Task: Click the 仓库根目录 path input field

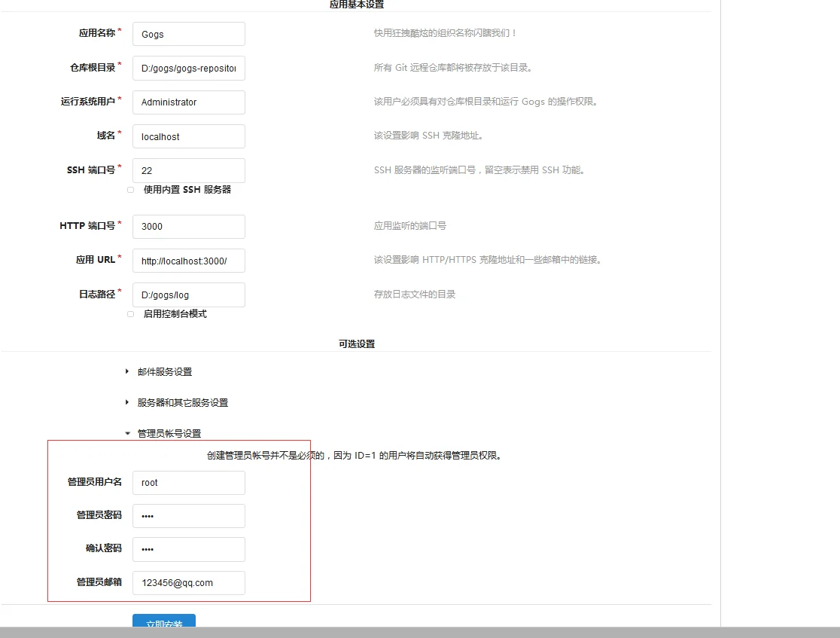Action: (189, 68)
